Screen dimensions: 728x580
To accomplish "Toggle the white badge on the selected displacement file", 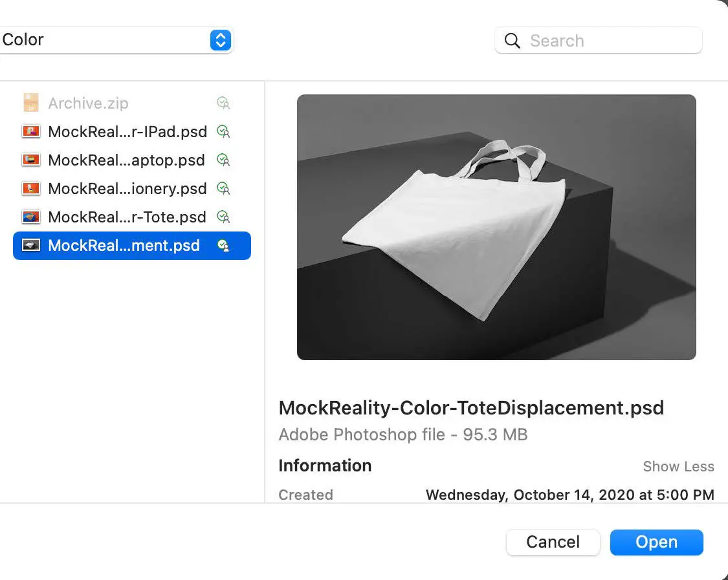I will [223, 245].
